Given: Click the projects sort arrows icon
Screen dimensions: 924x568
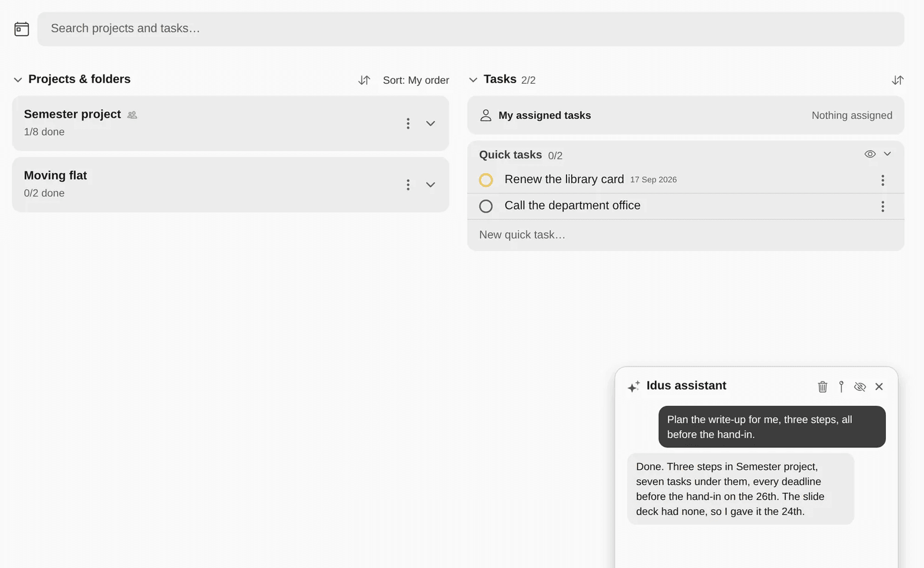Looking at the screenshot, I should [x=364, y=80].
